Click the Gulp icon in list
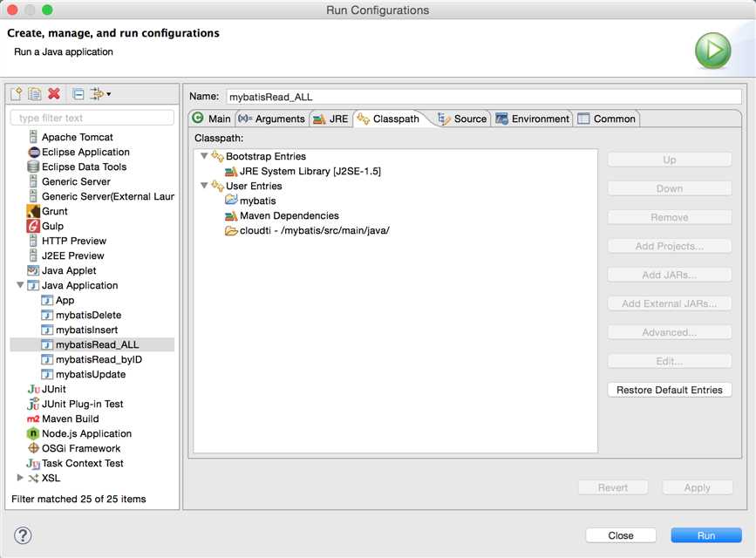The height and width of the screenshot is (558, 756). [33, 226]
